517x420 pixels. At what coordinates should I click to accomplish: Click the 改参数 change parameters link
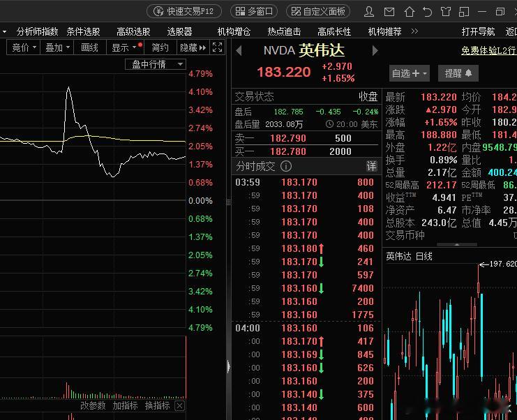pyautogui.click(x=93, y=405)
